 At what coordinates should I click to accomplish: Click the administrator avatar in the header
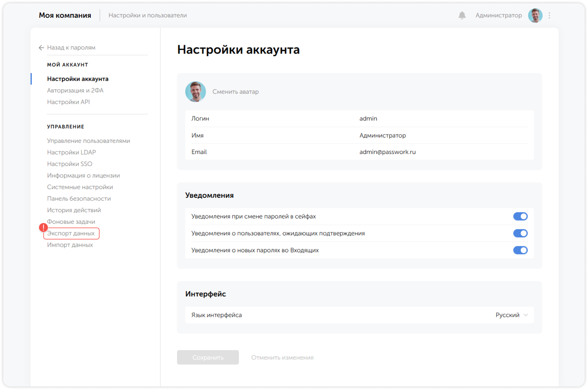(x=535, y=15)
